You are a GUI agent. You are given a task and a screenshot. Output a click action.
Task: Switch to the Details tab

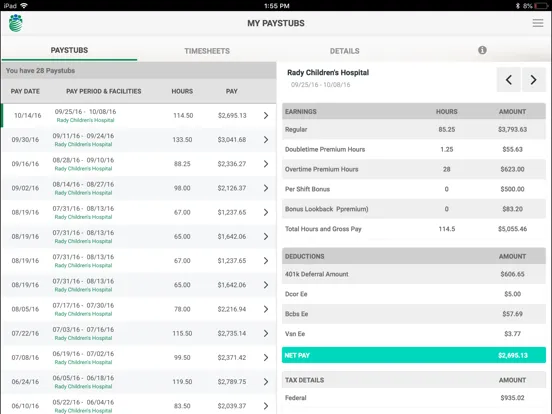tap(345, 51)
